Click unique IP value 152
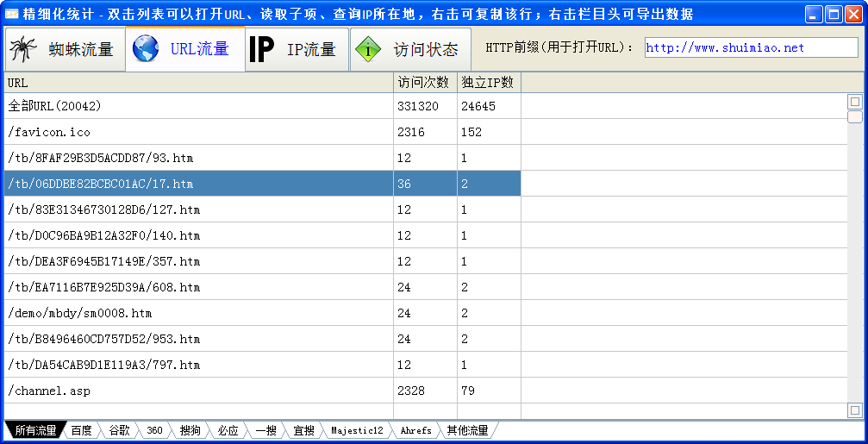 pyautogui.click(x=489, y=132)
